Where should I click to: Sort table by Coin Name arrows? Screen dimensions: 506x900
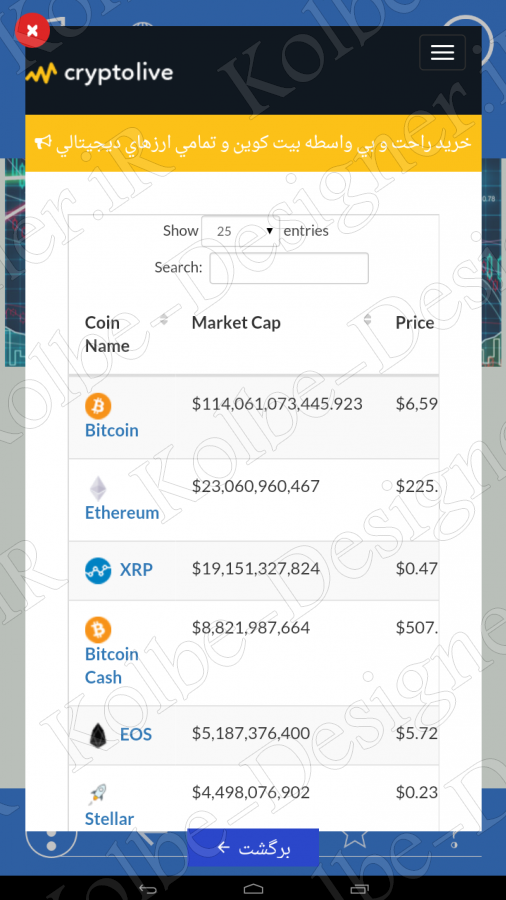coord(164,319)
